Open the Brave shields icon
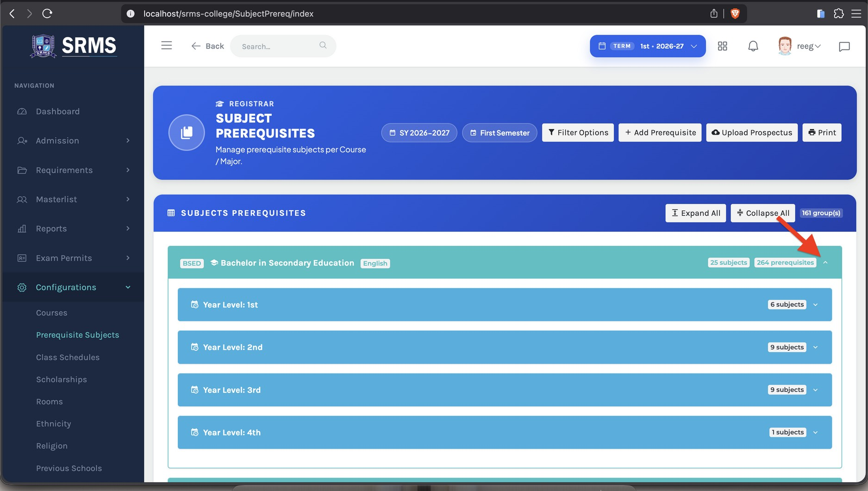The width and height of the screenshot is (868, 491). [x=735, y=13]
